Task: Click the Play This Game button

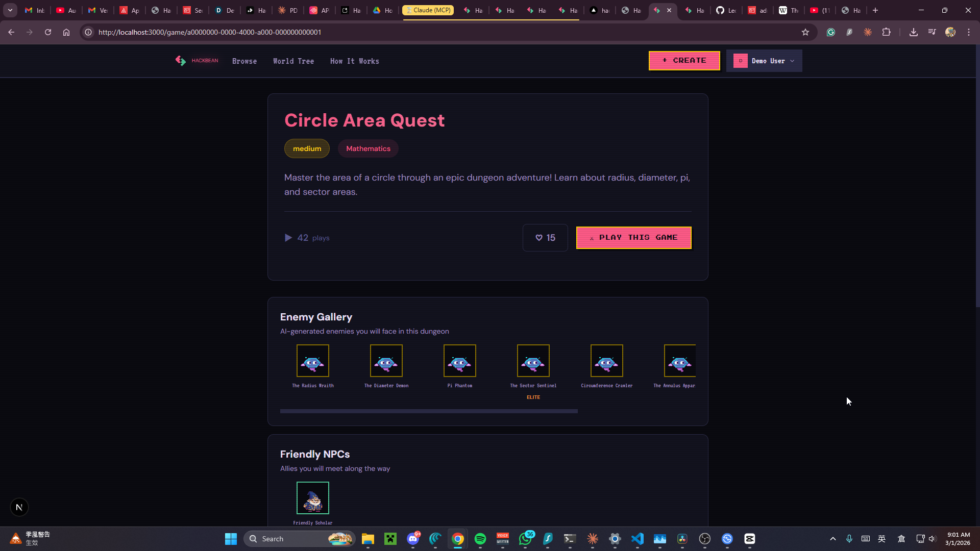Action: (x=633, y=238)
